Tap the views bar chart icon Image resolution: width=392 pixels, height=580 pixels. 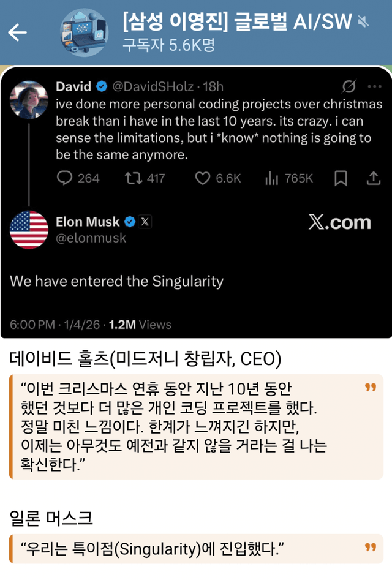coord(271,178)
